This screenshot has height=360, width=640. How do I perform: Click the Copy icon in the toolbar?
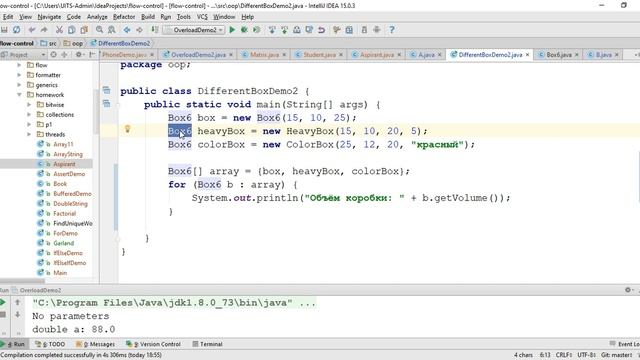[x=71, y=30]
